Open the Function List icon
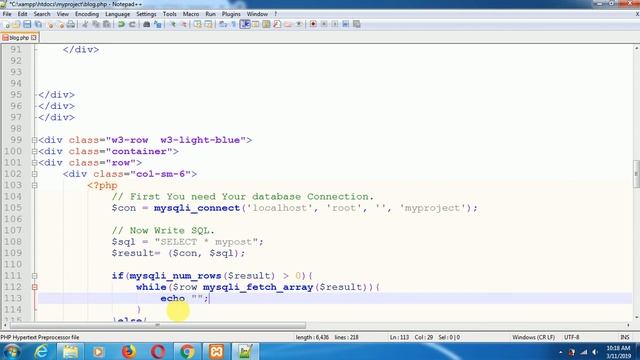This screenshot has height=360, width=640. [277, 24]
